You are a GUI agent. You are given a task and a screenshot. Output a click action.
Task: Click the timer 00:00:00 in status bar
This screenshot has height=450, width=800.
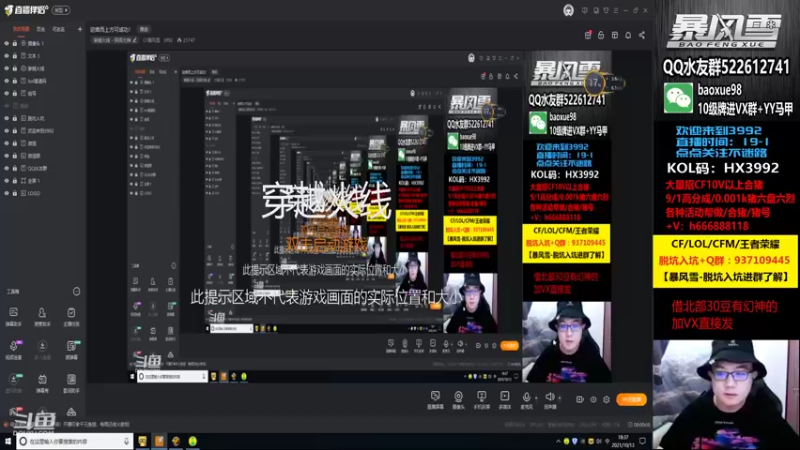(639, 424)
